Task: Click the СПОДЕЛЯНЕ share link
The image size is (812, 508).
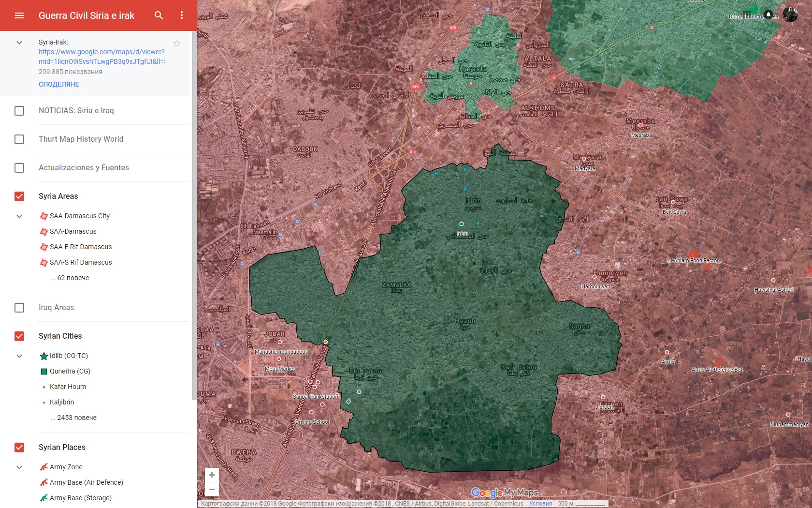Action: click(x=59, y=84)
